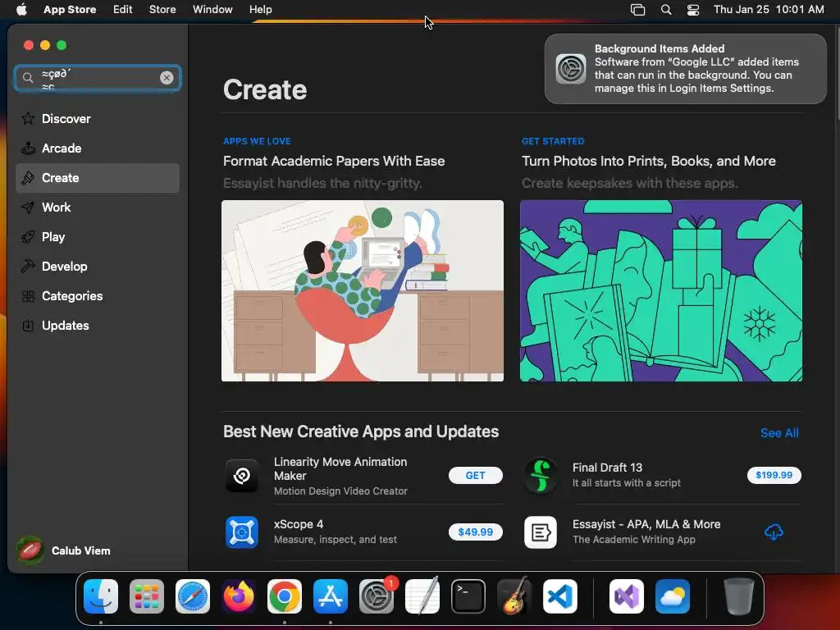840x630 pixels.
Task: Open the Edit menu
Action: pyautogui.click(x=123, y=10)
